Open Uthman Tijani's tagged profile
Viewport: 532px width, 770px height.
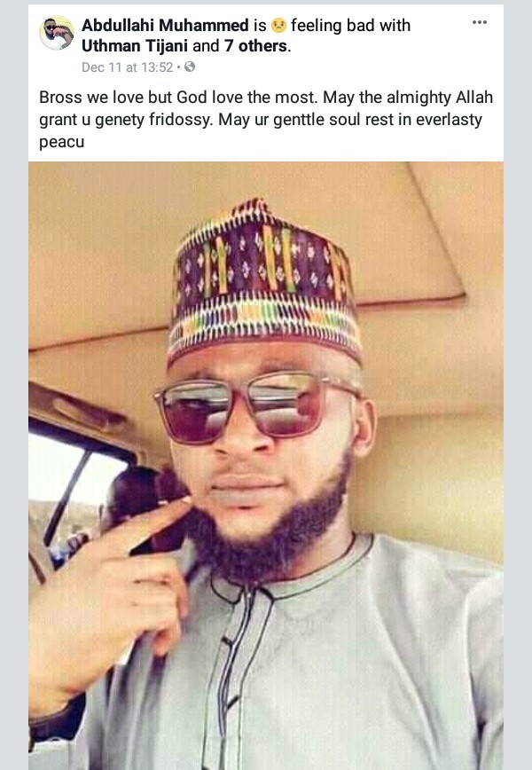pos(135,45)
